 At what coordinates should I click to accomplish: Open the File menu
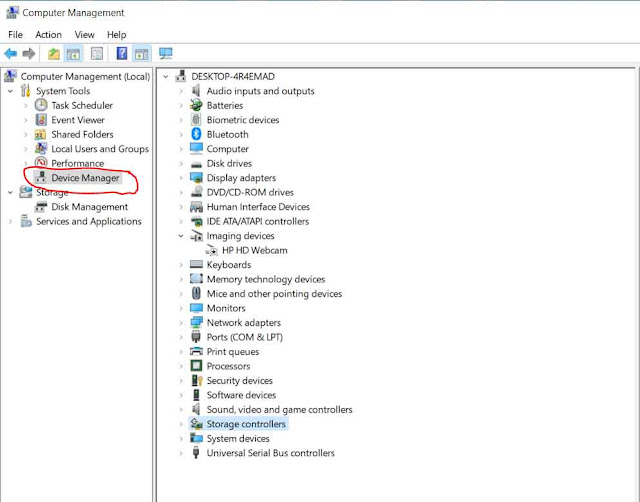tap(15, 34)
